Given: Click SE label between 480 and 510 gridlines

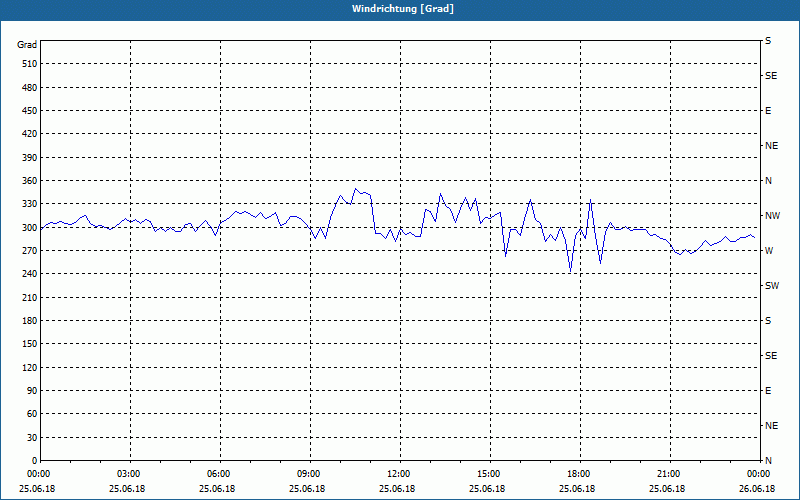Looking at the screenshot, I should click(x=771, y=76).
